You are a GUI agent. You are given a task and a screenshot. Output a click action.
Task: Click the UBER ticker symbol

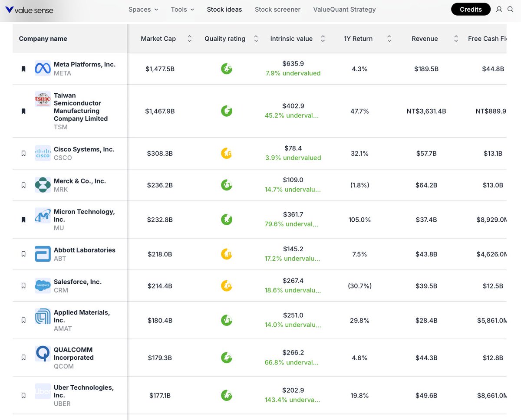point(62,404)
